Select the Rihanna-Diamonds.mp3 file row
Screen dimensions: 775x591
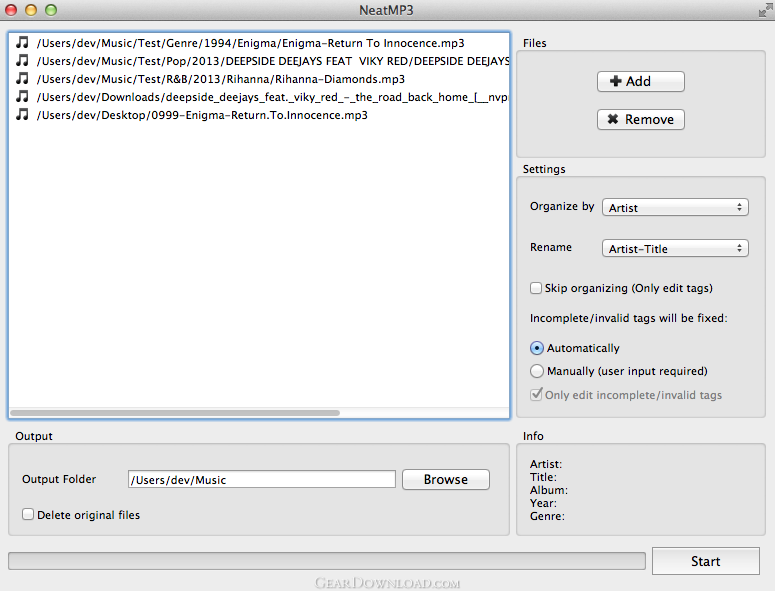259,79
